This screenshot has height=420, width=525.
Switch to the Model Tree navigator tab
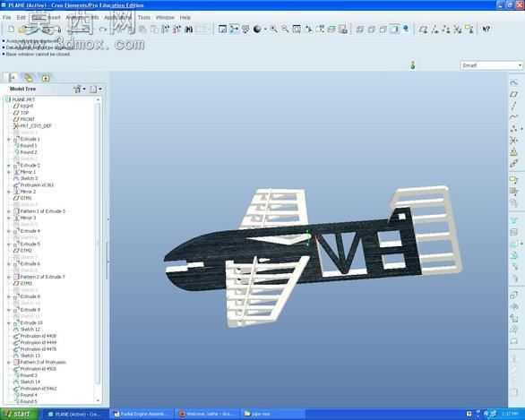pos(13,78)
